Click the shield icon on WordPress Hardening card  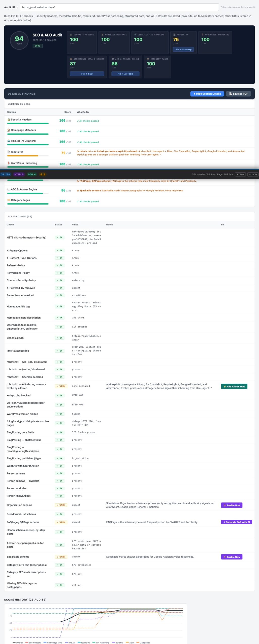[x=203, y=35]
